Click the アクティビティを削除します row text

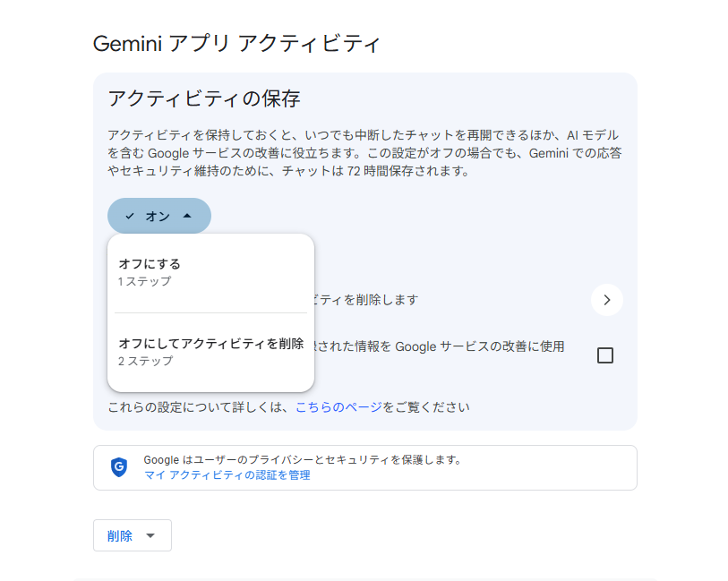365,300
